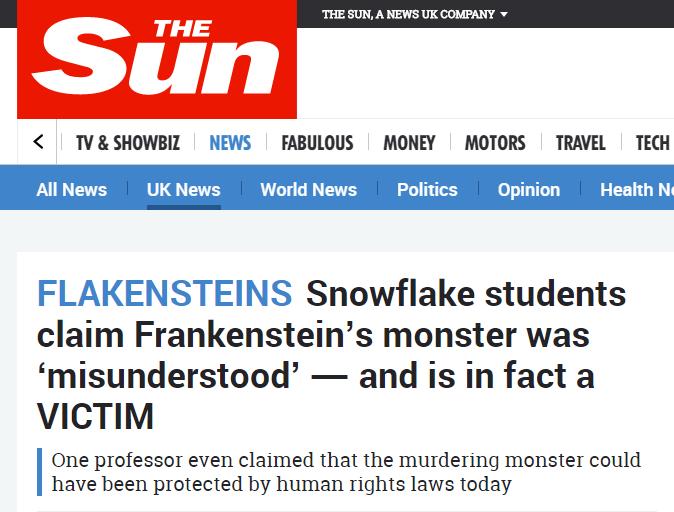
Task: Click the subheading about the professor's claim
Action: (346, 472)
